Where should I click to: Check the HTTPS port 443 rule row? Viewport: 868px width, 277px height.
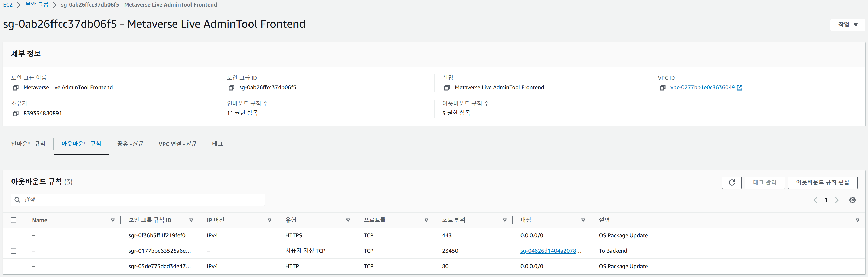(x=14, y=235)
